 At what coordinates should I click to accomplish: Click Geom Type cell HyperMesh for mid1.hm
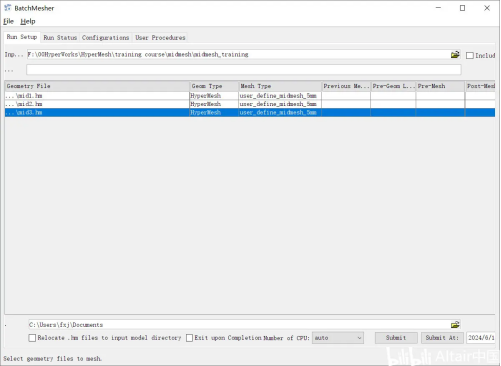point(214,96)
